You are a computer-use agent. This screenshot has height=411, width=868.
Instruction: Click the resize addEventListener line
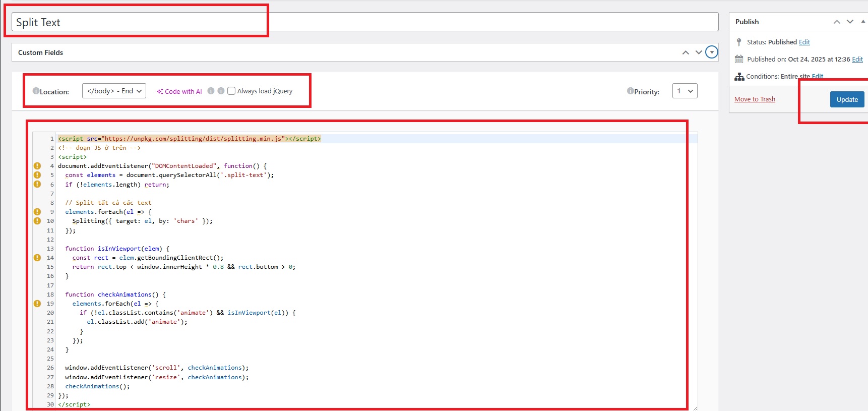point(157,377)
